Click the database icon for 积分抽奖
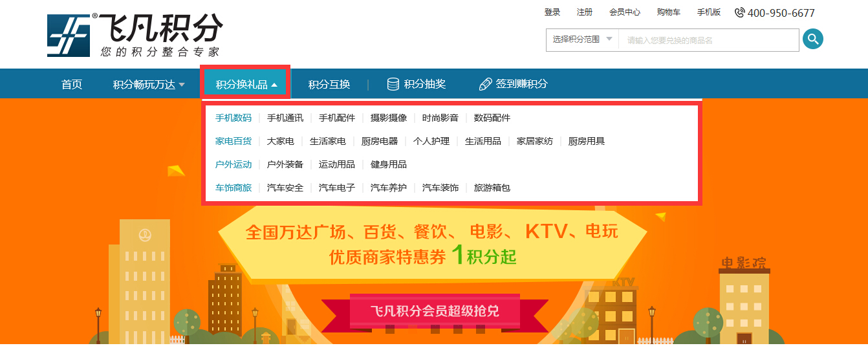 pos(393,84)
